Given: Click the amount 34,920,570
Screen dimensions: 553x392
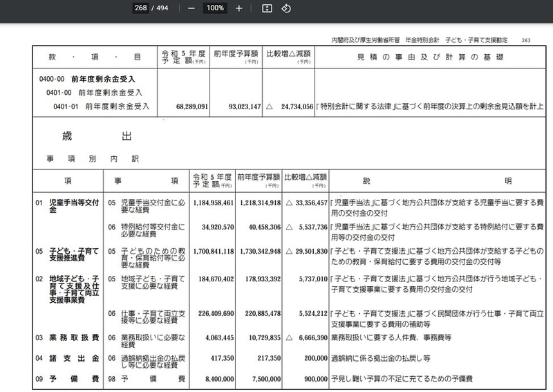Looking at the screenshot, I should point(218,227).
